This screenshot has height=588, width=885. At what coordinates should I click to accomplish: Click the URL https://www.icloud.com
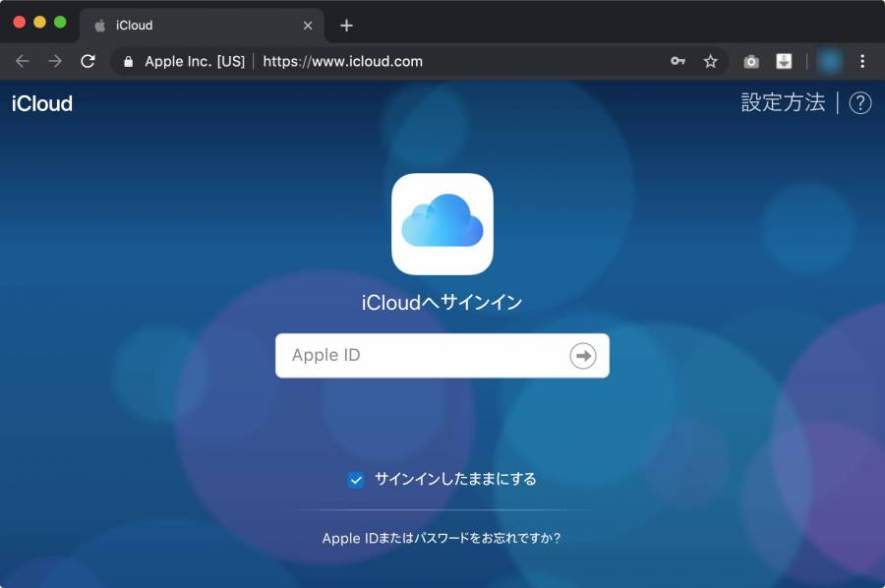point(342,61)
